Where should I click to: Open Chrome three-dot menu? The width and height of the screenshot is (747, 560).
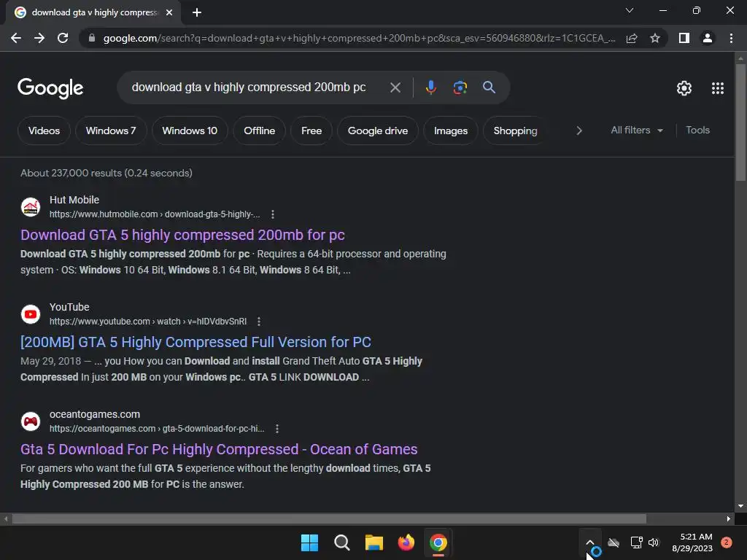click(x=731, y=38)
